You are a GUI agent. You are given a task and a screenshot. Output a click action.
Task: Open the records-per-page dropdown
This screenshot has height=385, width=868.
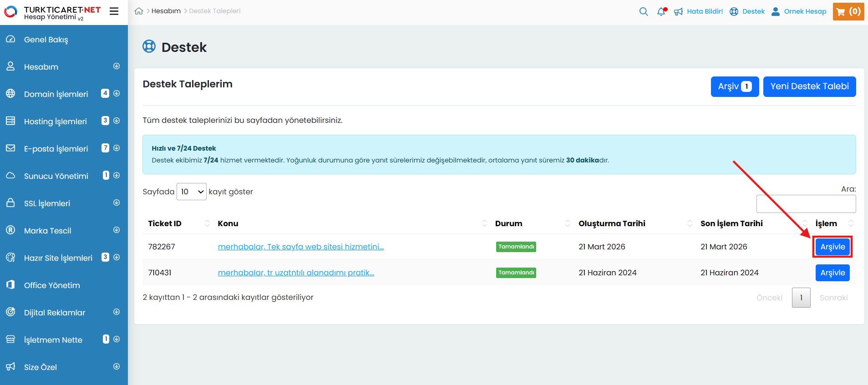click(192, 192)
